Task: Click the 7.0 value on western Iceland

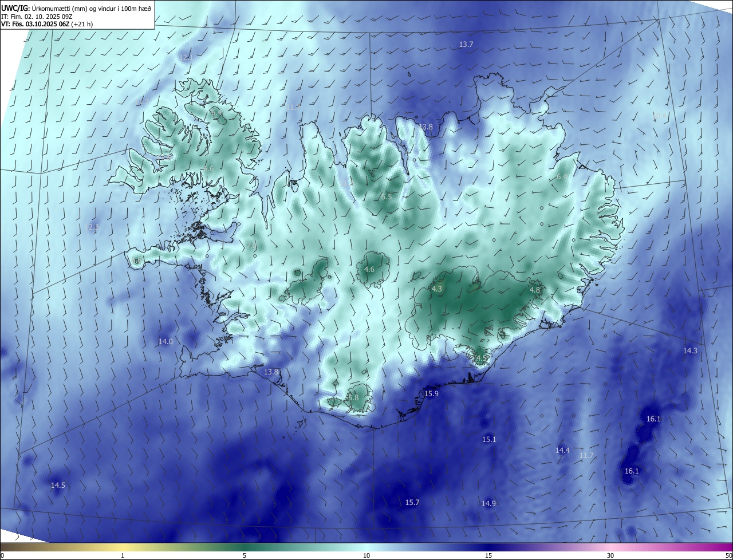Action: (251, 245)
